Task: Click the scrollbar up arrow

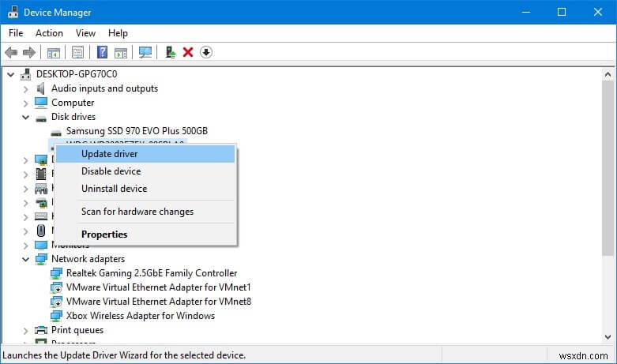Action: (x=608, y=75)
